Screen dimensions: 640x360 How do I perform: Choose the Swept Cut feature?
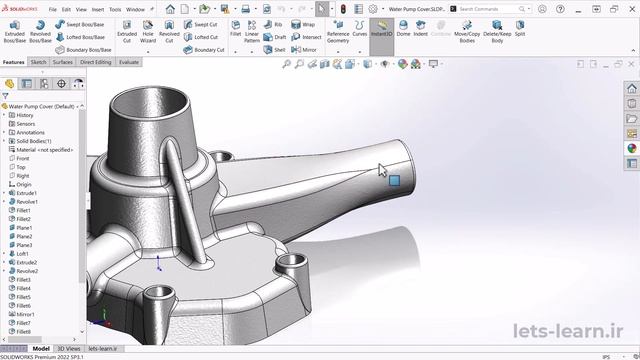pyautogui.click(x=200, y=24)
